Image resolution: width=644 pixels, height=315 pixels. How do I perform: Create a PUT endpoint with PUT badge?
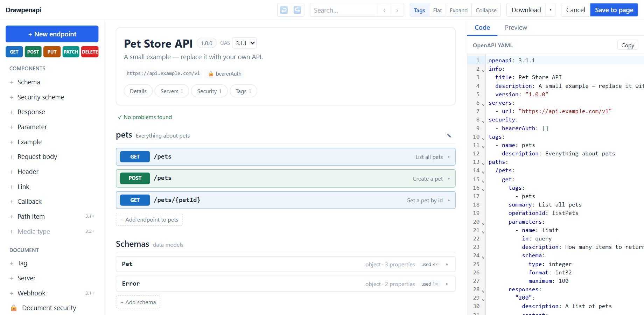click(x=52, y=52)
